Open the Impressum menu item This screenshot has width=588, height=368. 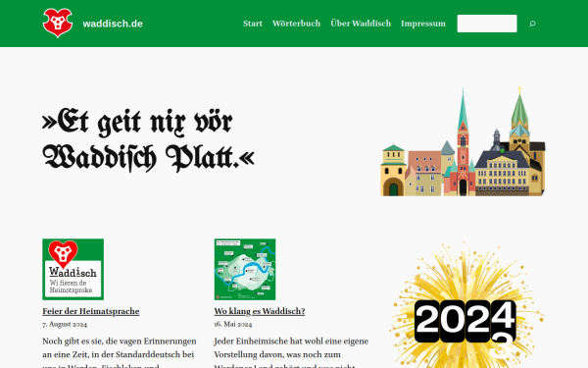423,24
